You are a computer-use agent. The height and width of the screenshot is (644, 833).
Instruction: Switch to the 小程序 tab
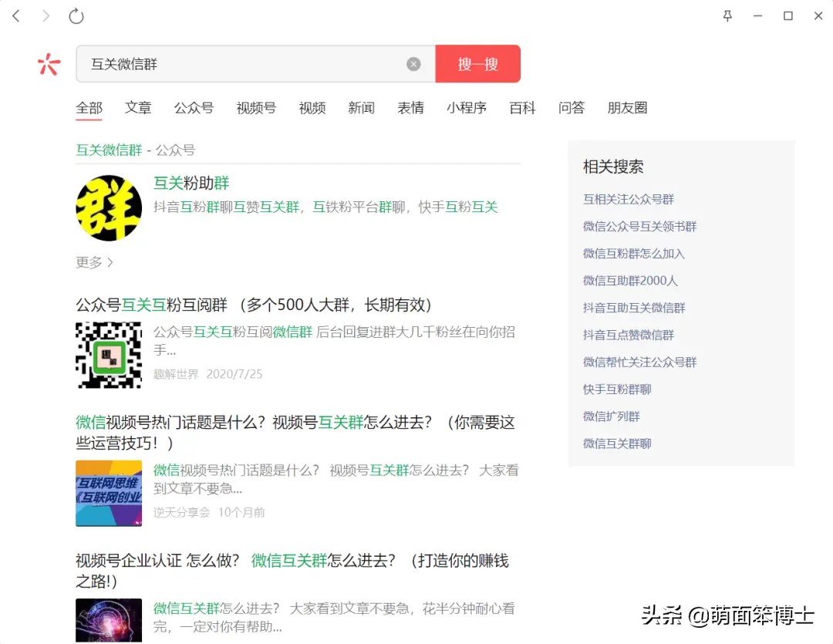[467, 108]
